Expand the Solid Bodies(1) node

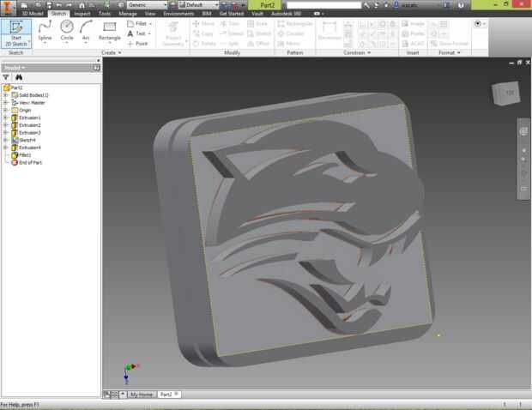(5, 95)
